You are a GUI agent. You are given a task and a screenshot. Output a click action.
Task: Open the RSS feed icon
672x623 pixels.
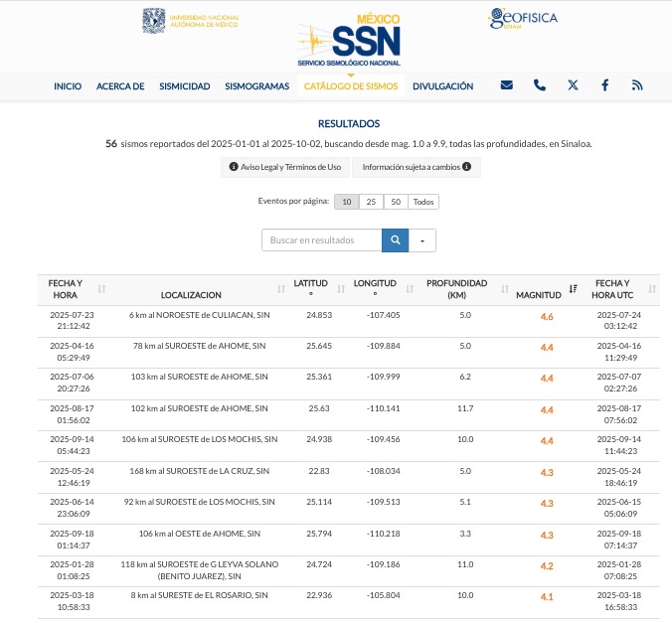click(x=637, y=85)
